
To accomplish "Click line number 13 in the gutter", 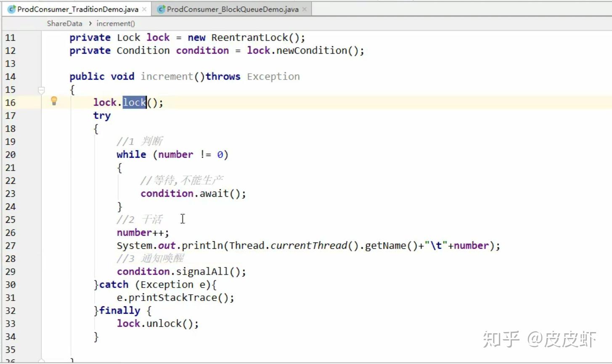I will (10, 64).
